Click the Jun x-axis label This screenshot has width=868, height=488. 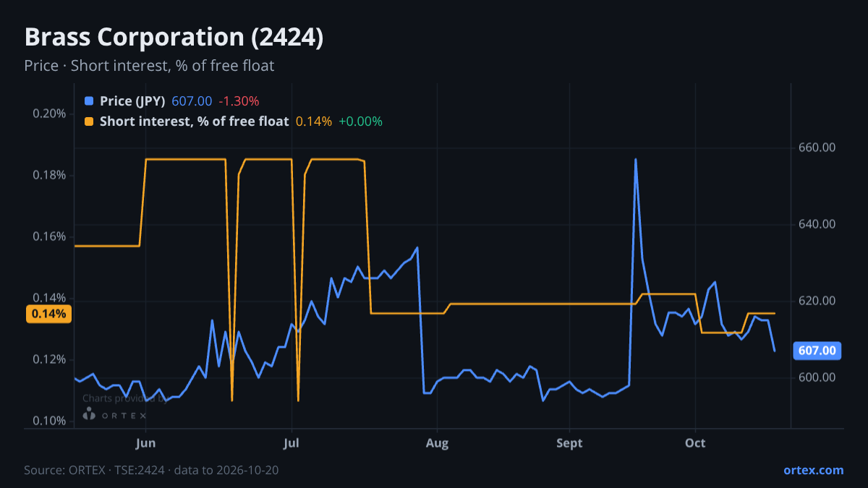146,442
